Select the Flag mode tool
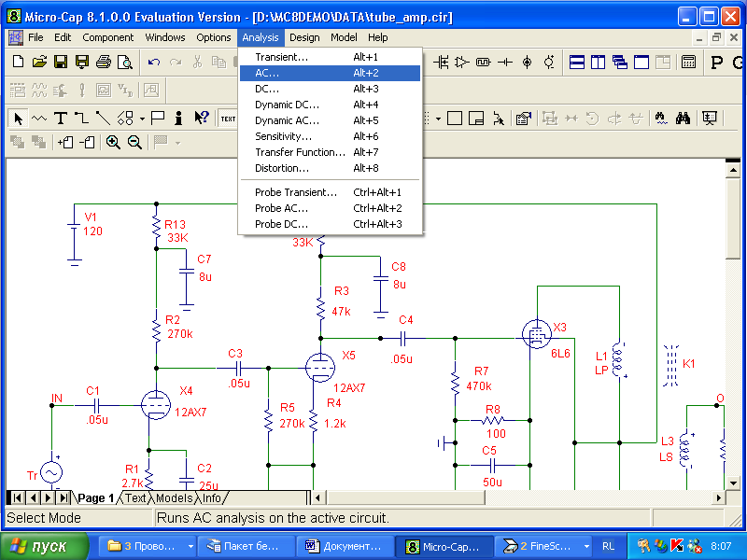The width and height of the screenshot is (747, 560). coord(158,119)
